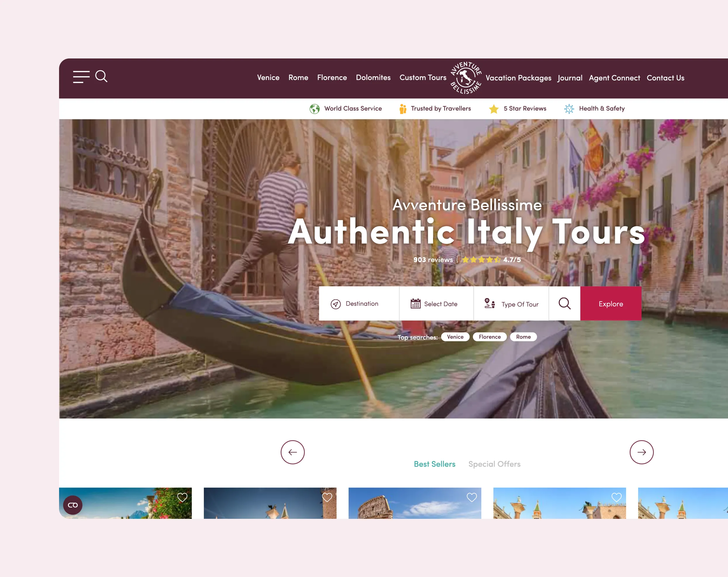Image resolution: width=728 pixels, height=577 pixels.
Task: Click the next arrow carousel button
Action: pyautogui.click(x=641, y=452)
